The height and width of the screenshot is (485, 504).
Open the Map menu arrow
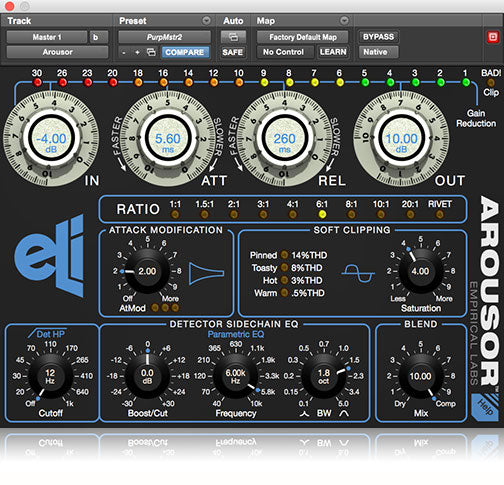(x=344, y=21)
